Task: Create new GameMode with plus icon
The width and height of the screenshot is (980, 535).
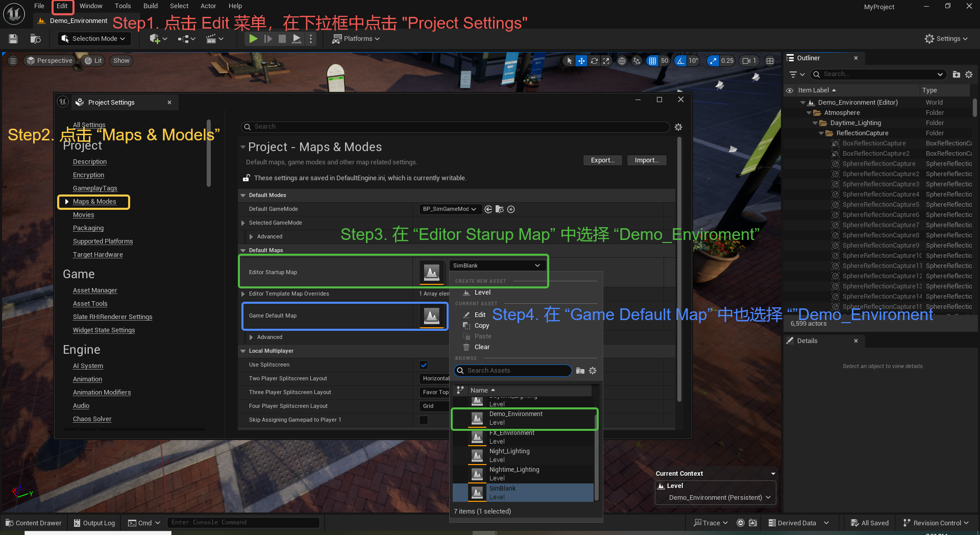Action: click(x=511, y=209)
